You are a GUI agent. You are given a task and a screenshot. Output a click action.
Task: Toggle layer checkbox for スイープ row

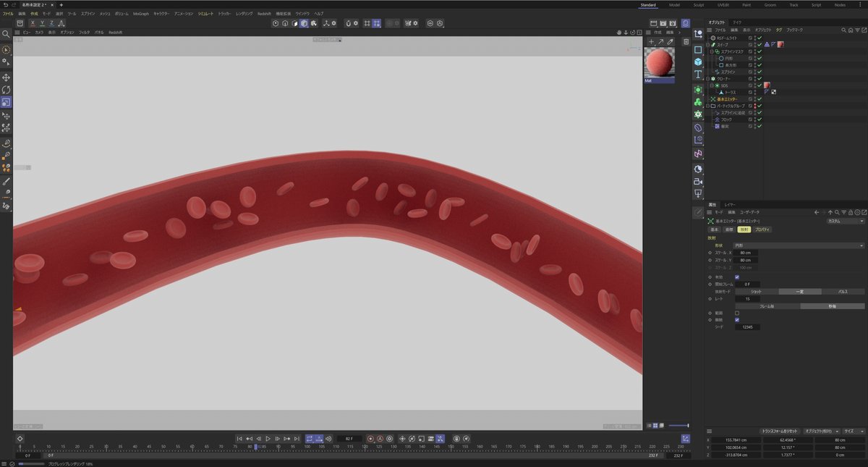tap(751, 44)
